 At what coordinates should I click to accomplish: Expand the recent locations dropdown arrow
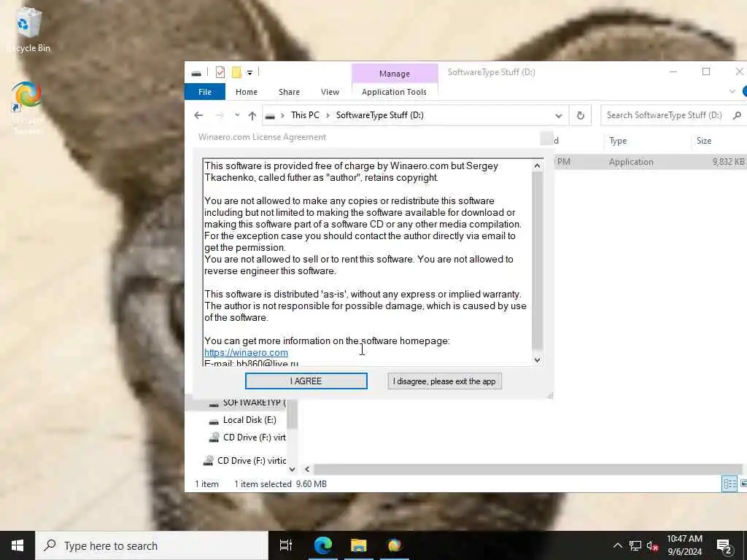coord(237,115)
